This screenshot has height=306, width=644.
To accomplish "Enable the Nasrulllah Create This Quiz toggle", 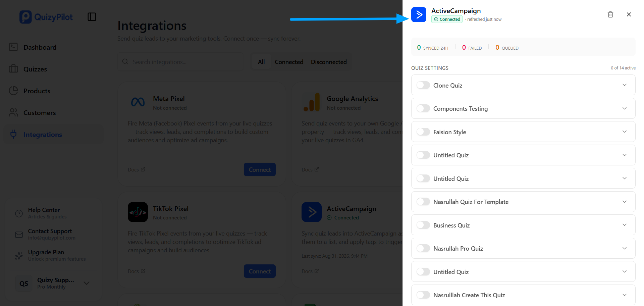I will [x=423, y=295].
